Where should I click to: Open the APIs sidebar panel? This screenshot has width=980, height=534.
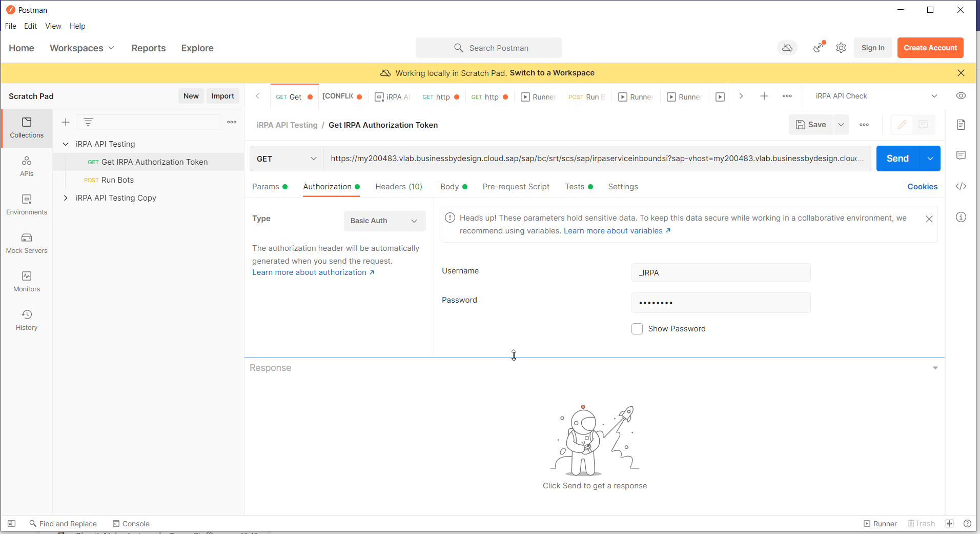[x=27, y=166]
